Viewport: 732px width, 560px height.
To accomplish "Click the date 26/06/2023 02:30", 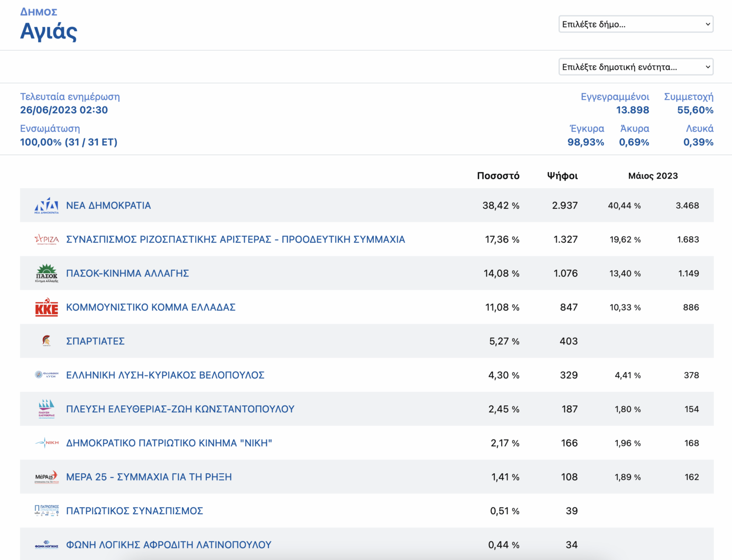I will click(x=64, y=110).
